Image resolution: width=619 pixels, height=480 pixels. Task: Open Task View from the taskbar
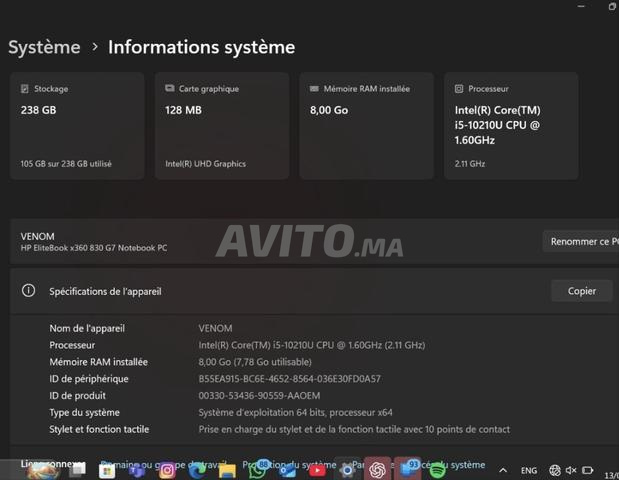(x=79, y=469)
